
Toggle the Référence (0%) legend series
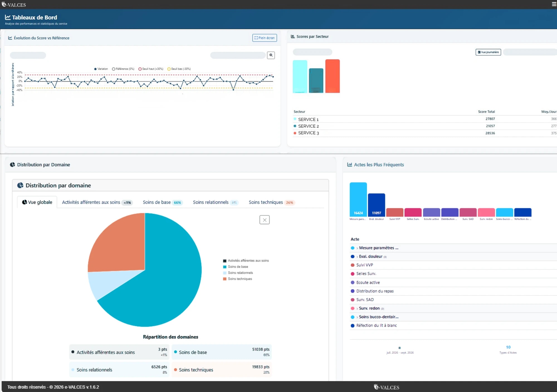pyautogui.click(x=123, y=69)
